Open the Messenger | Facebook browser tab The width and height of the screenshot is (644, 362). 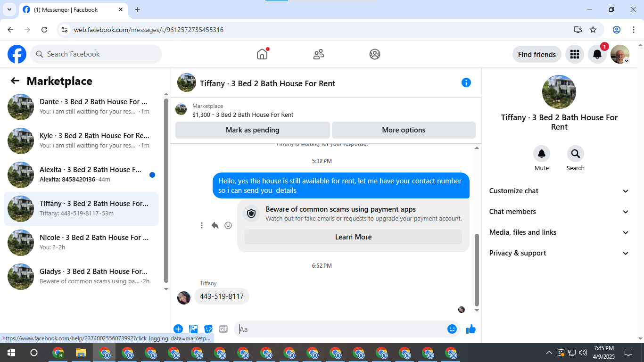[x=73, y=9]
